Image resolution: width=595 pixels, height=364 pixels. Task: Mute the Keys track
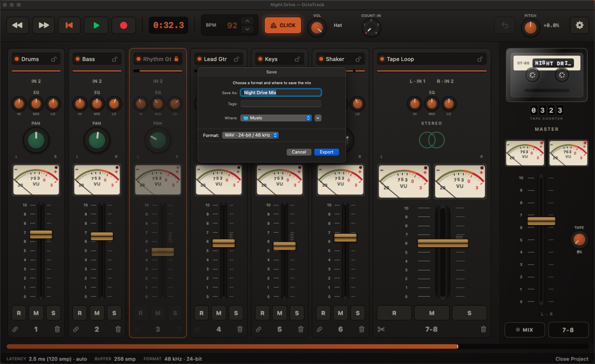(x=280, y=313)
